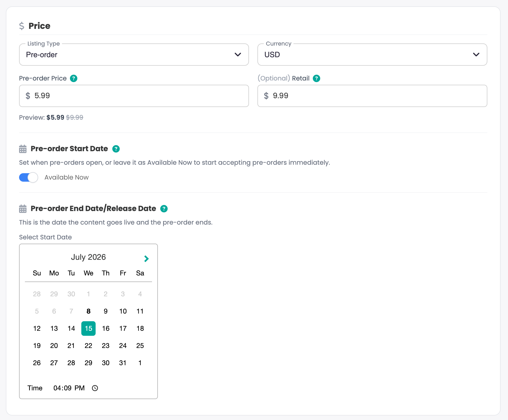Click the 'Sa' weekday column header

[140, 273]
